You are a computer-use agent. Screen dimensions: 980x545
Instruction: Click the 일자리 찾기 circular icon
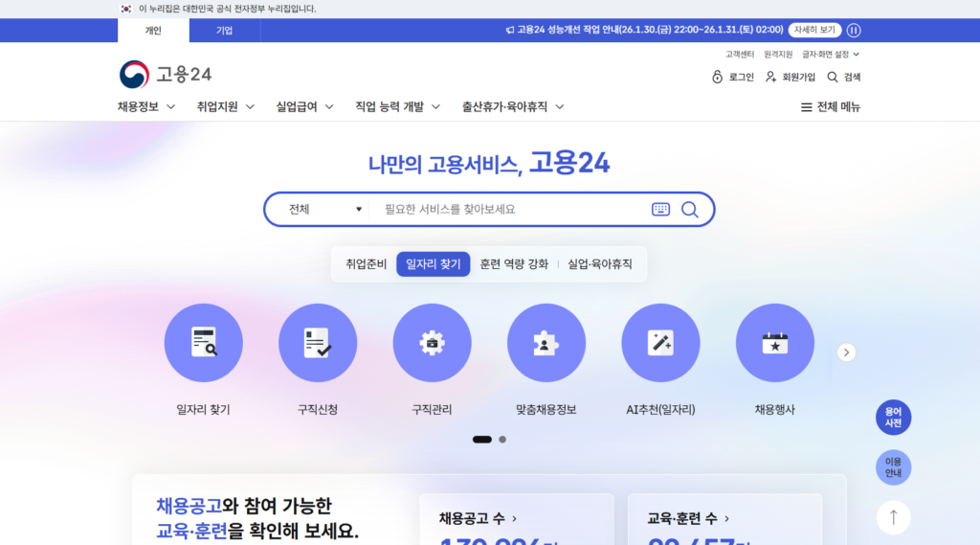(x=203, y=343)
